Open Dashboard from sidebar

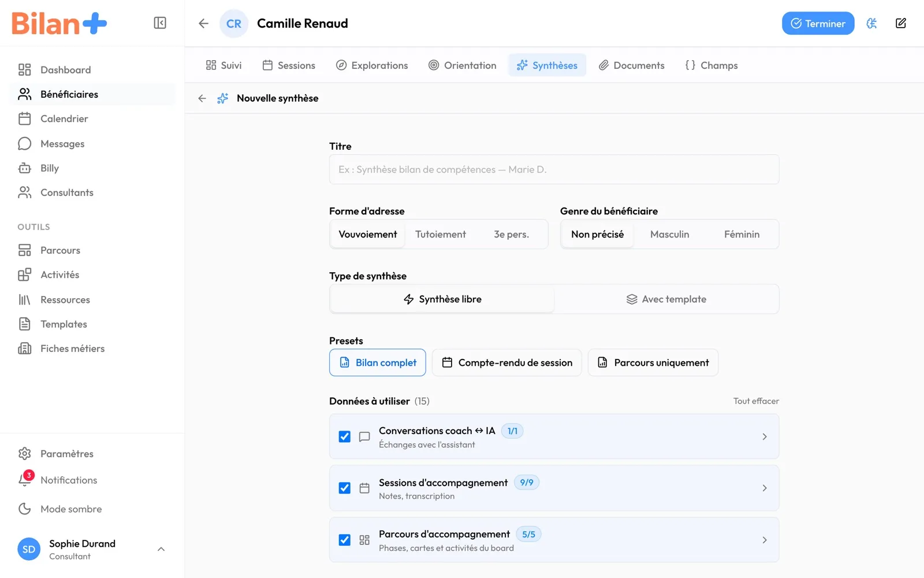pyautogui.click(x=92, y=70)
